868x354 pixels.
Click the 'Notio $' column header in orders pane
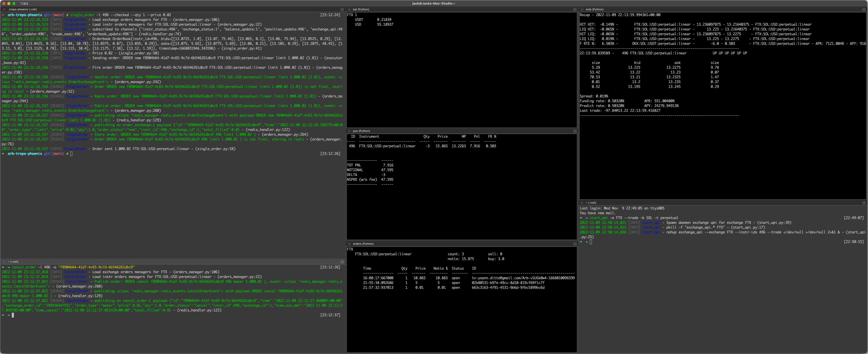[440, 268]
